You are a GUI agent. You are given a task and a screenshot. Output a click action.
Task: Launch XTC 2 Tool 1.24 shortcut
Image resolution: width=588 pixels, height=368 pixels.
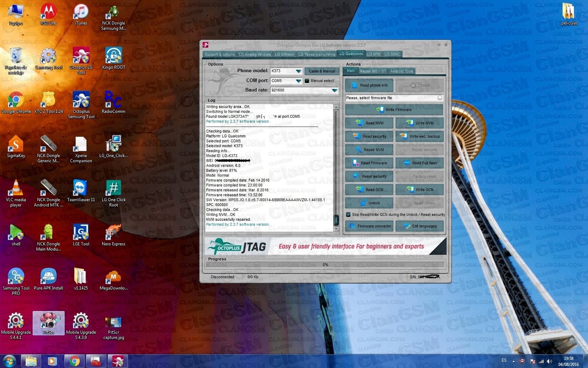click(x=48, y=103)
